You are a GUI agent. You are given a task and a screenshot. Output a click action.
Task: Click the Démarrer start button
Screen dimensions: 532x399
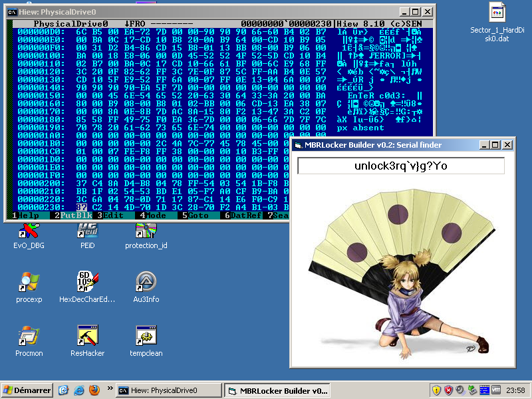click(27, 390)
